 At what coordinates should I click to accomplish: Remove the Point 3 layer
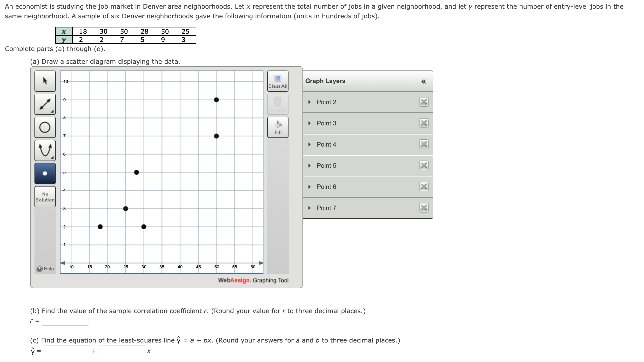click(424, 123)
